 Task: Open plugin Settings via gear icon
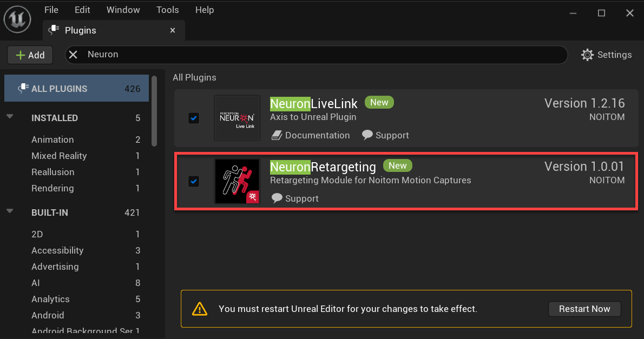587,55
